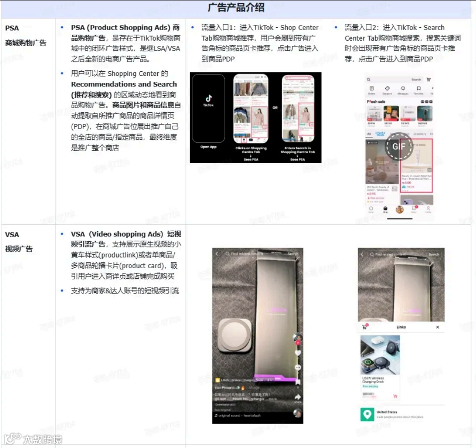This screenshot has height=448, width=476.
Task: Open the orange-green Flash sale product thumbnail
Action: pyautogui.click(x=391, y=114)
